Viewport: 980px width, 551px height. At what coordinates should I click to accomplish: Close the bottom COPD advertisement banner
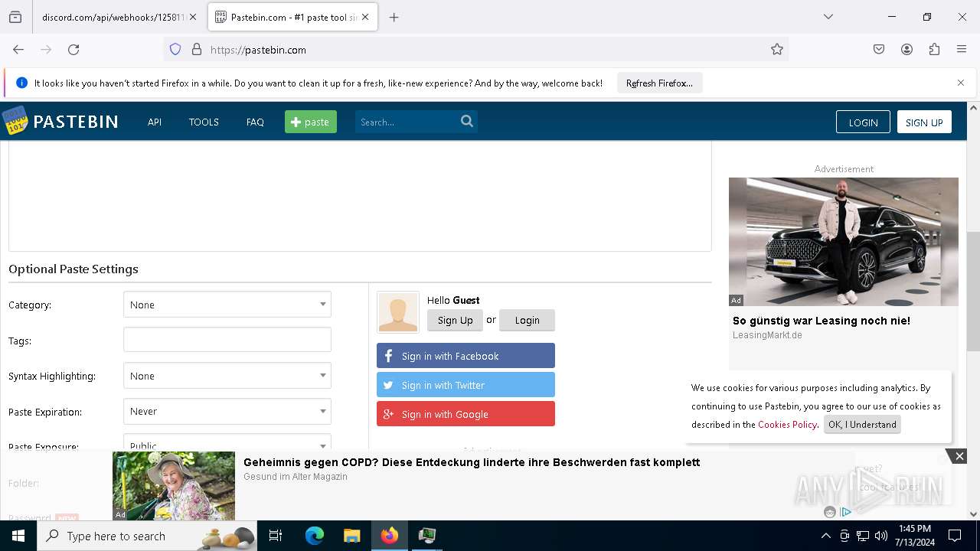959,456
